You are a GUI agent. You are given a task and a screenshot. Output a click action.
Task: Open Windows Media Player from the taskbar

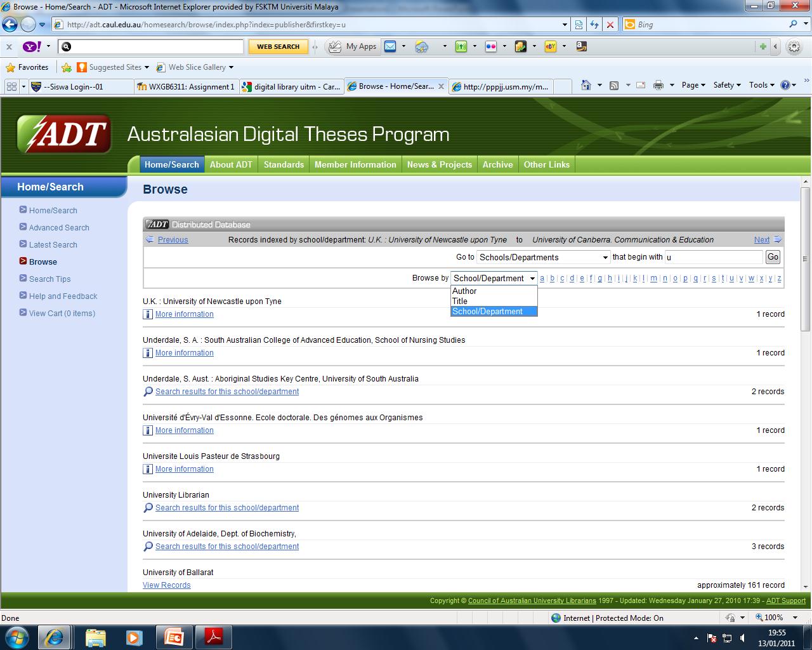point(134,637)
